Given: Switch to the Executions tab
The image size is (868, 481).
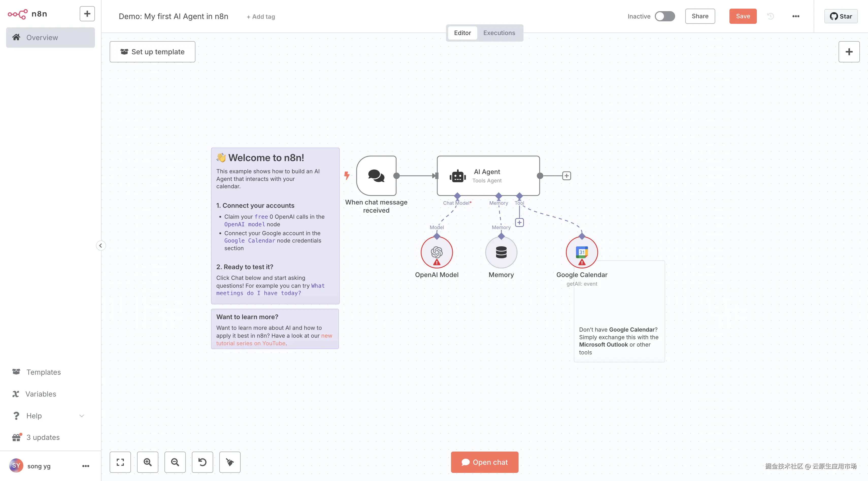Looking at the screenshot, I should click(x=499, y=33).
